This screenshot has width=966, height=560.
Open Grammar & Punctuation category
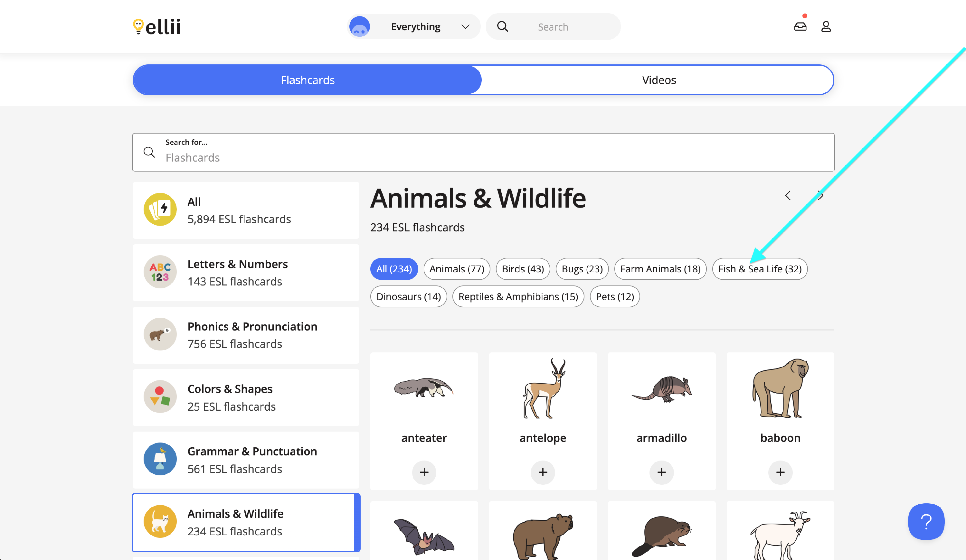pos(246,460)
